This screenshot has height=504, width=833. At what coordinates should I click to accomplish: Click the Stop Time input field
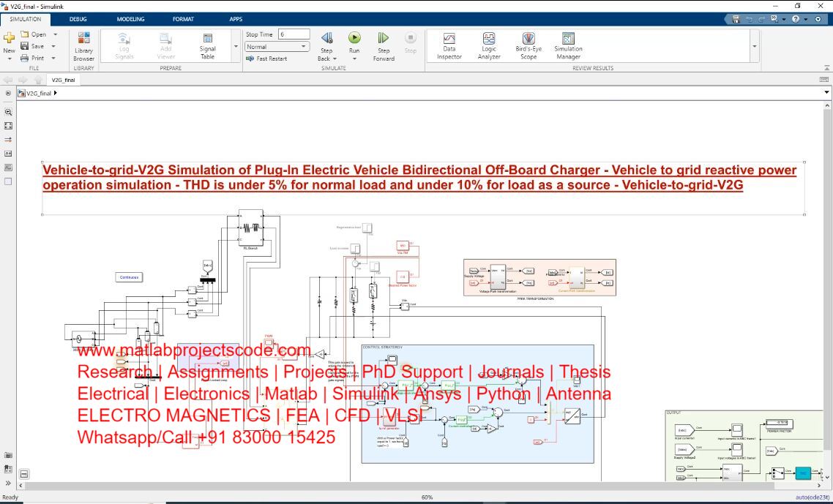[x=294, y=34]
